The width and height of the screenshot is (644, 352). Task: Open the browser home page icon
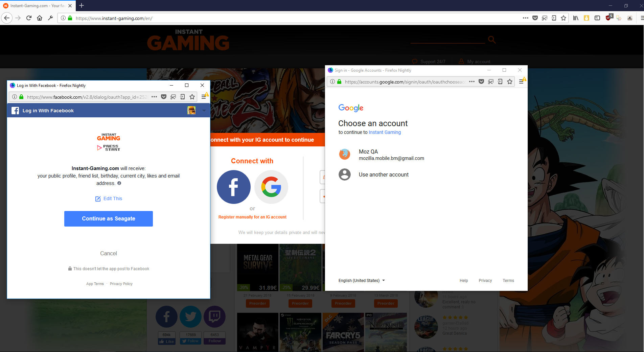click(40, 18)
